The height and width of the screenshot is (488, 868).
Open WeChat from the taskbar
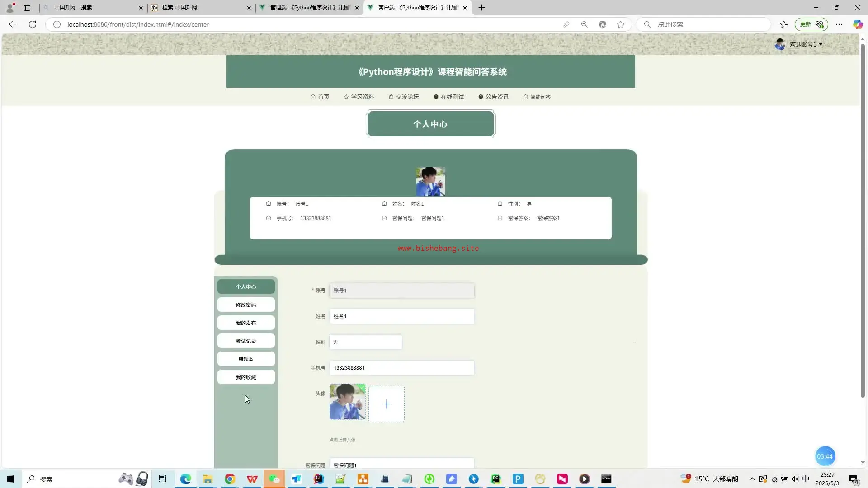tap(274, 479)
